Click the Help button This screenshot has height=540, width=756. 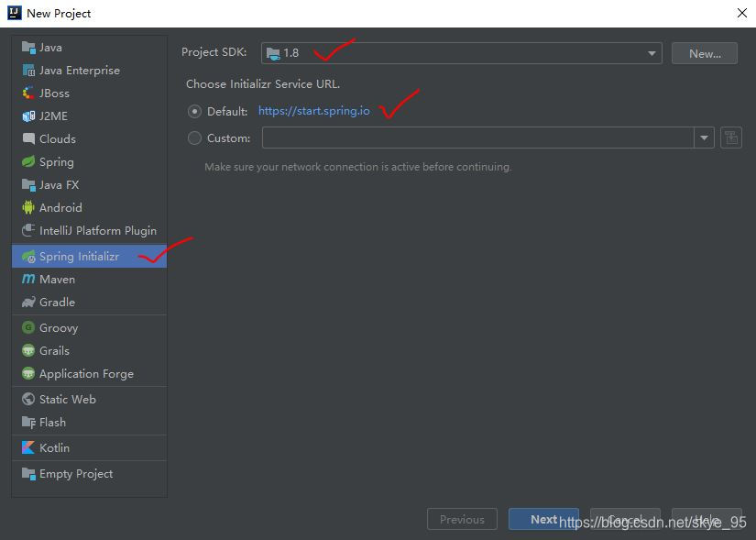point(707,519)
